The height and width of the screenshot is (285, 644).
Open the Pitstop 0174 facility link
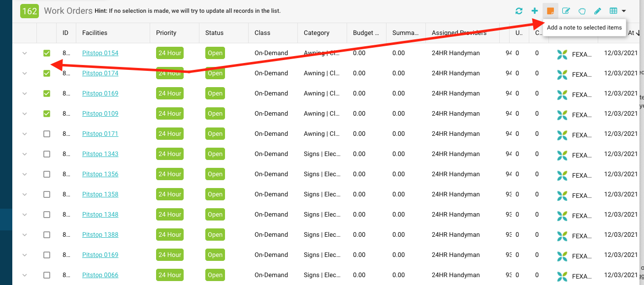100,73
